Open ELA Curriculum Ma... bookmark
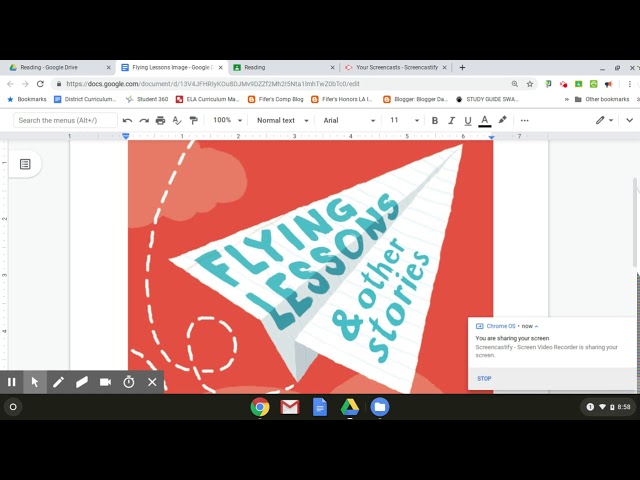This screenshot has height=480, width=640. 207,99
